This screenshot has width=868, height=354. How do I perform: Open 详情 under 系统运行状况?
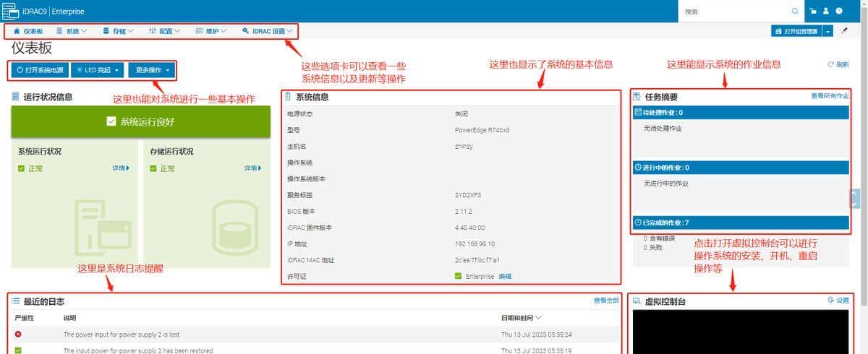(121, 168)
